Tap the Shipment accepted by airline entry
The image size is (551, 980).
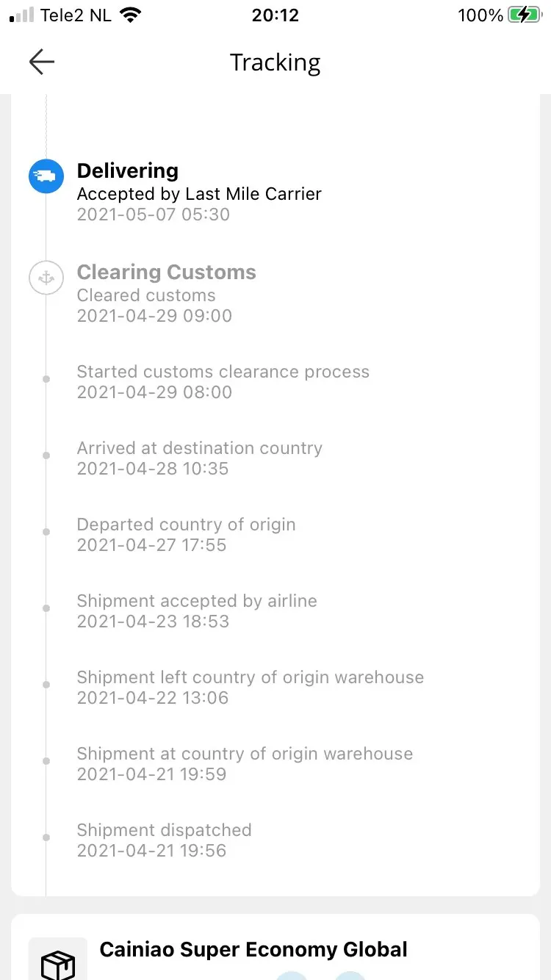[x=197, y=601]
